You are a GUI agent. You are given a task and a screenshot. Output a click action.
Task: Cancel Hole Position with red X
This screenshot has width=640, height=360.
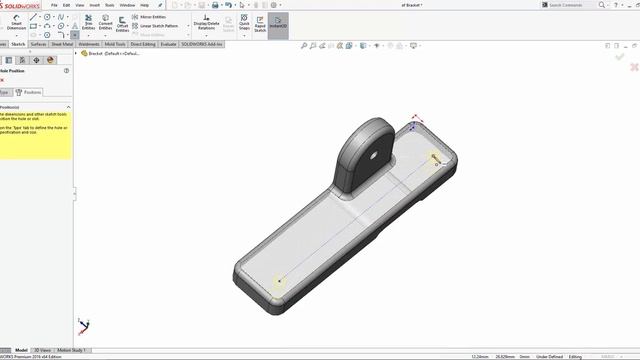point(2,80)
